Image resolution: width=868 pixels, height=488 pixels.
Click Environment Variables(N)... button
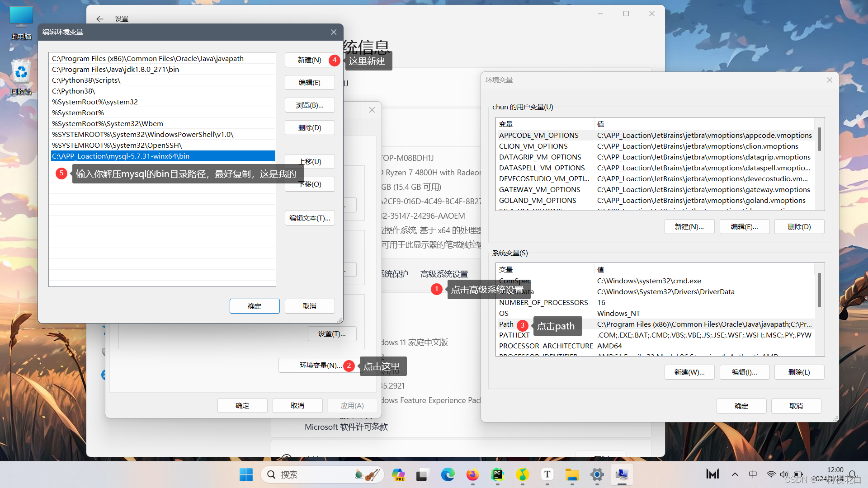(321, 366)
